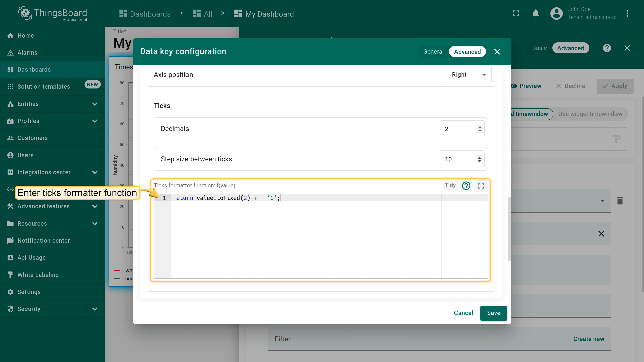Open Alarms from the sidebar

coord(28,53)
